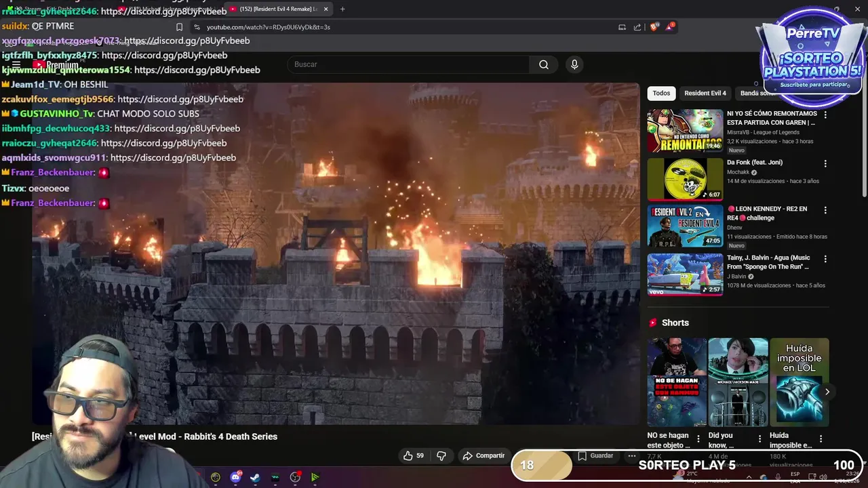Open options menu for LEON KENNEDY video
The width and height of the screenshot is (868, 488).
tap(825, 210)
